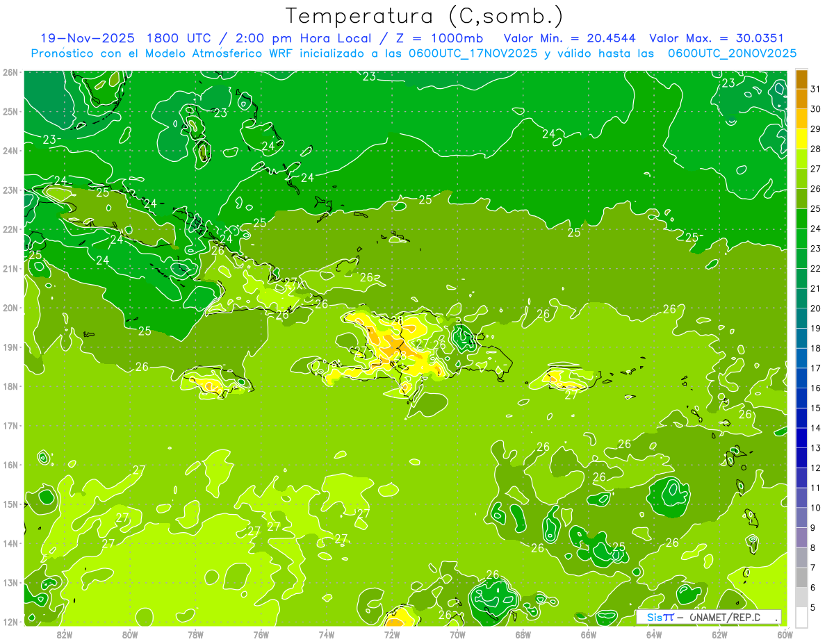The width and height of the screenshot is (834, 644).
Task: Click the latitude axis label 13N
Action: [x=11, y=582]
